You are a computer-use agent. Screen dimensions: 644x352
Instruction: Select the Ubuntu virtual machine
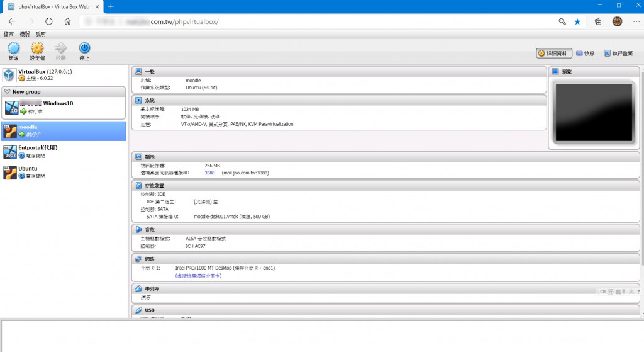[64, 173]
